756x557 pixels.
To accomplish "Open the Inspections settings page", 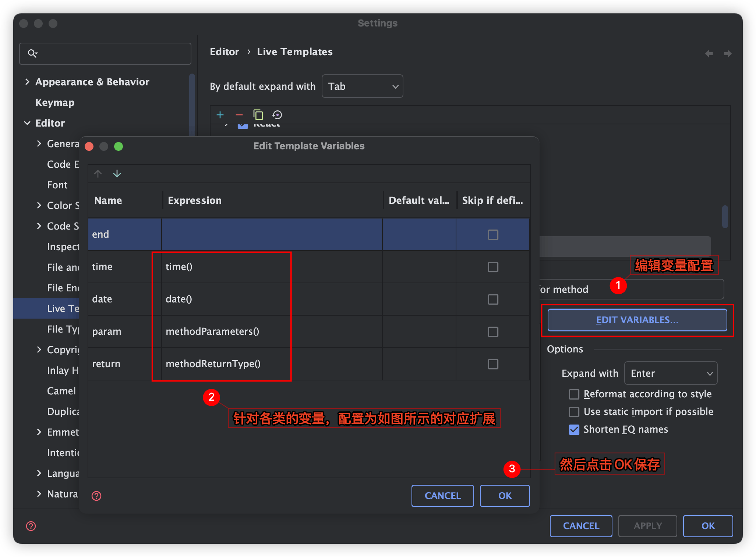I will click(x=63, y=246).
